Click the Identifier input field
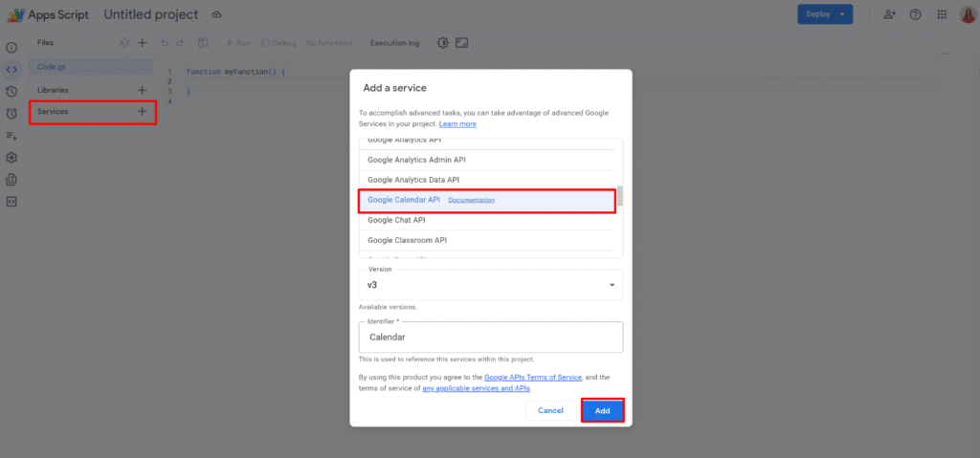This screenshot has height=458, width=980. [490, 338]
